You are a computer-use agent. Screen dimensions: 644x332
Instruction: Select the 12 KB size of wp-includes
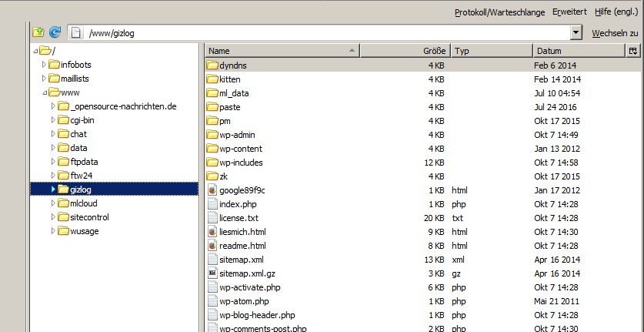click(434, 163)
